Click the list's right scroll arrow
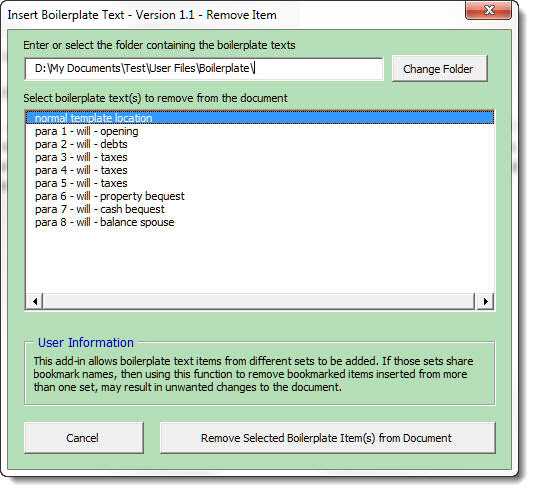 (x=485, y=301)
